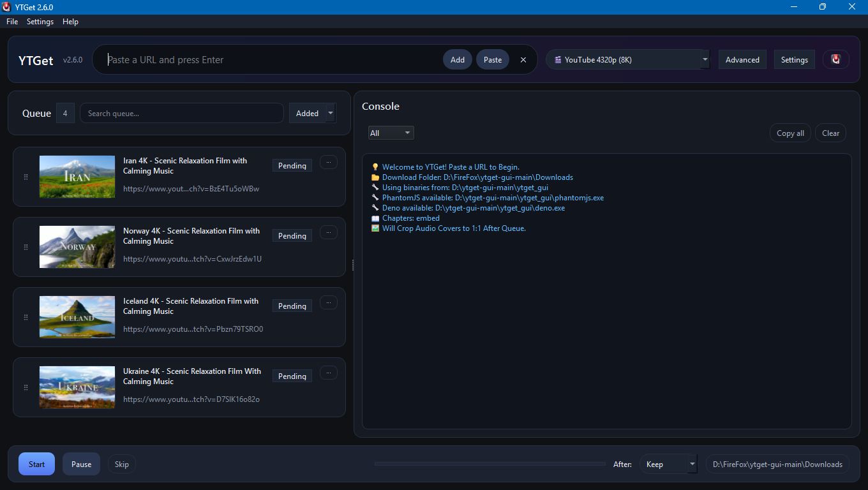Click the Using binaries from console line

pyautogui.click(x=460, y=188)
